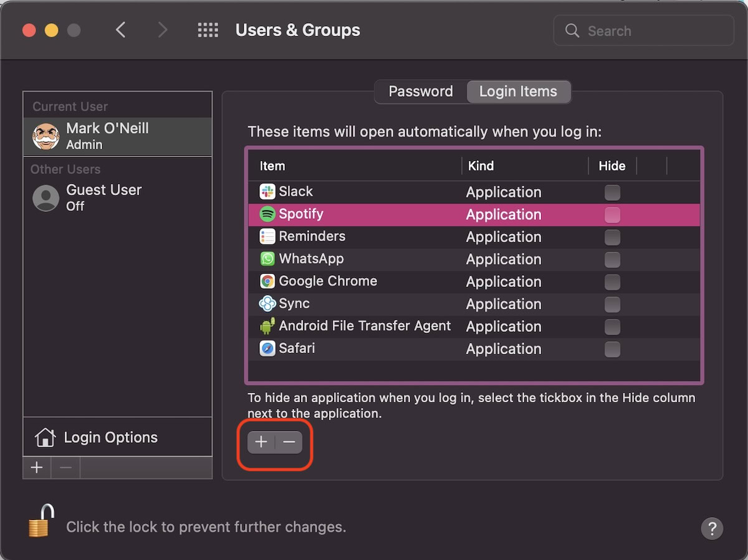Image resolution: width=748 pixels, height=560 pixels.
Task: Switch to the Password tab
Action: (x=421, y=92)
